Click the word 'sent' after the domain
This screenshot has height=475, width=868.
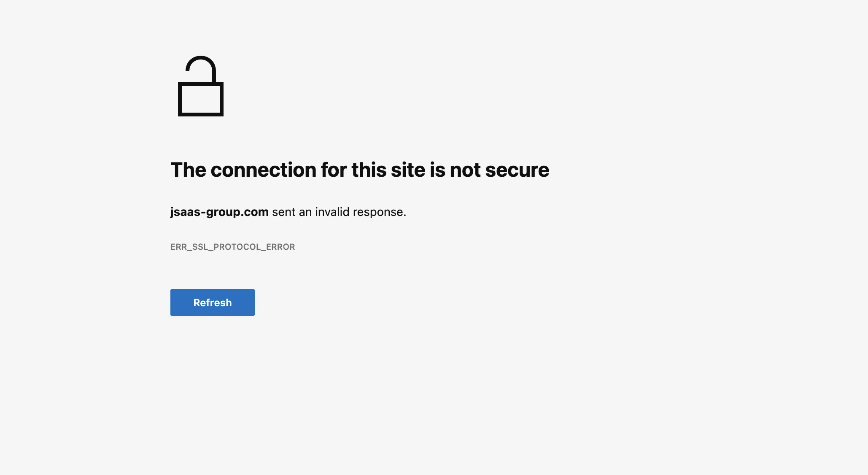(x=284, y=212)
